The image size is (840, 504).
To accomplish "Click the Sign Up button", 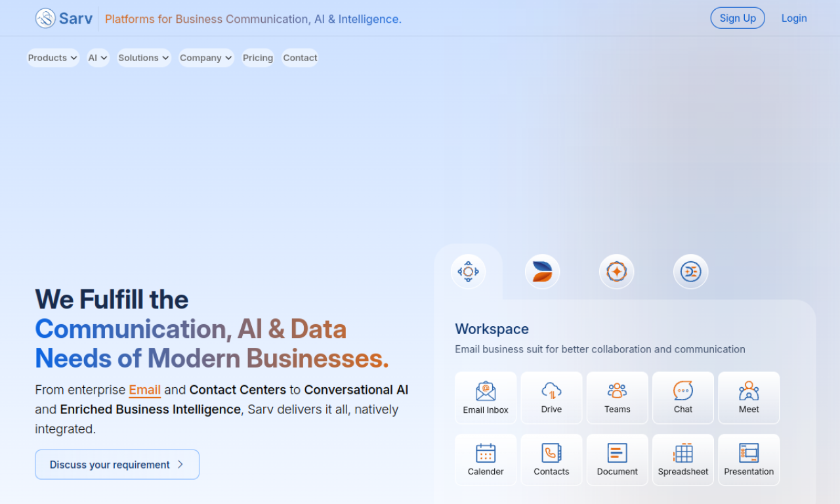I will pyautogui.click(x=738, y=18).
